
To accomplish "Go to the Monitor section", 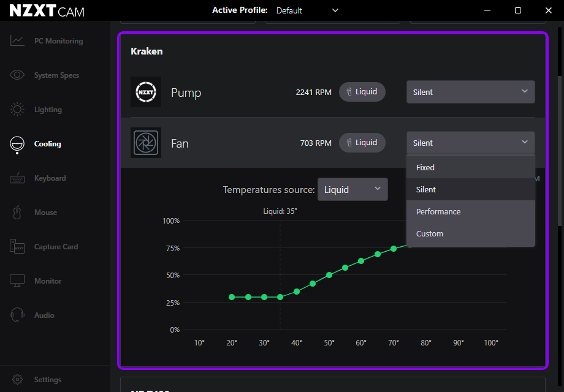I will point(48,281).
